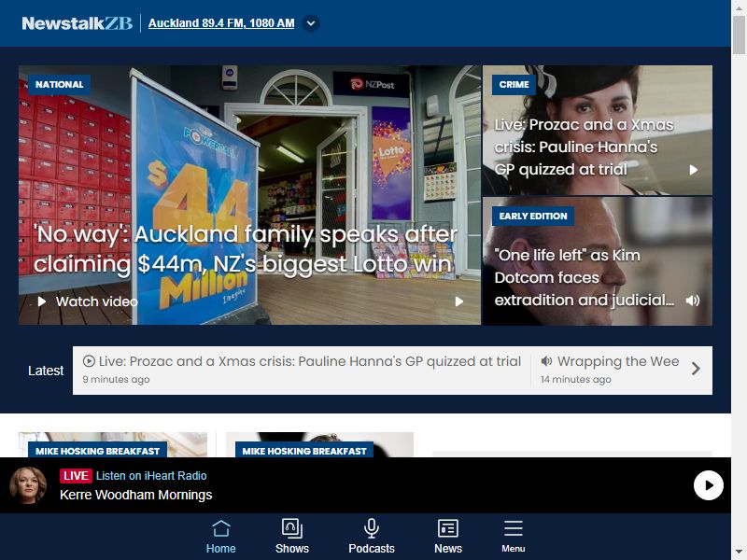Click the scrollbar up arrow
Screen dimensions: 747x560
739,7
